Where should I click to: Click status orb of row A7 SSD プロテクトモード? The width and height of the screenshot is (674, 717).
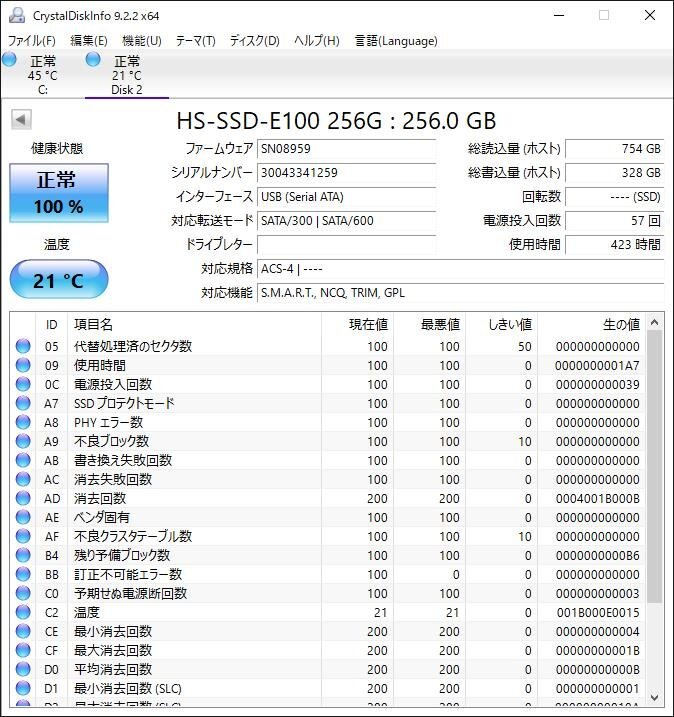tap(23, 403)
